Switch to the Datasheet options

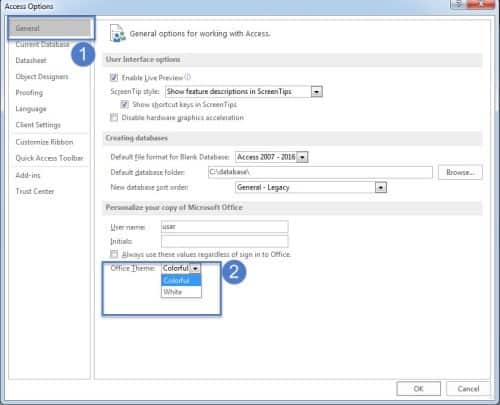point(31,60)
